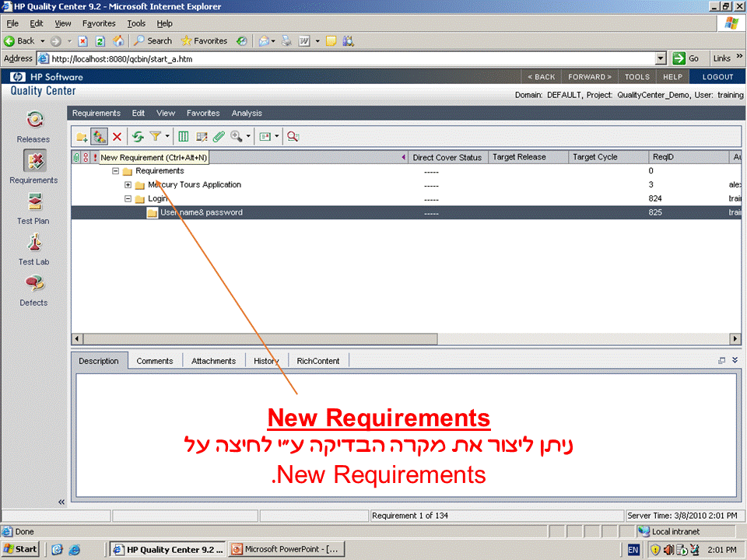Collapse the description pane with double arrow

point(735,360)
